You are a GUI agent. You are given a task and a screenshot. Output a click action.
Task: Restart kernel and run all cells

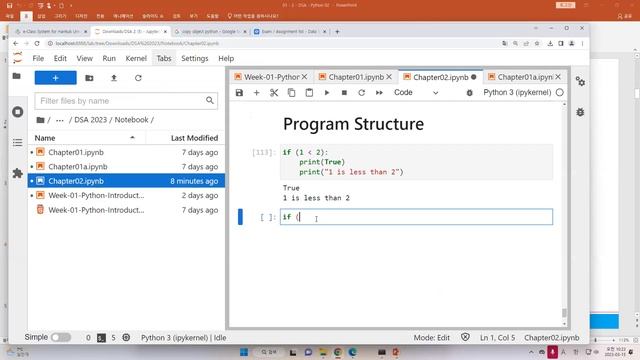379,93
